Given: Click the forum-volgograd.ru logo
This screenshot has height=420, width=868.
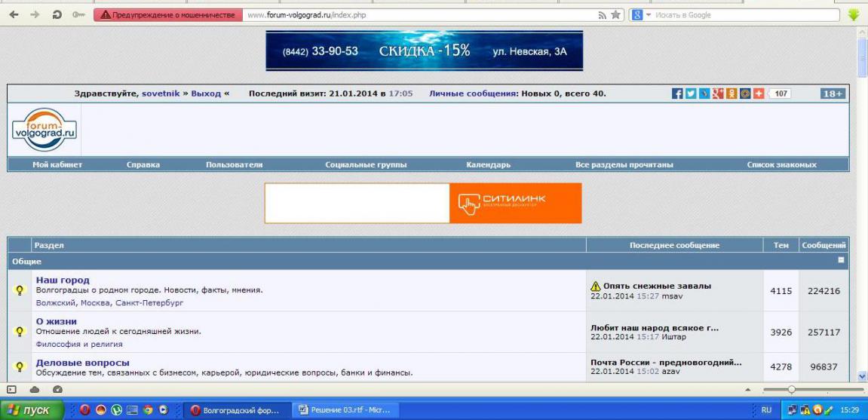Looking at the screenshot, I should pos(45,129).
